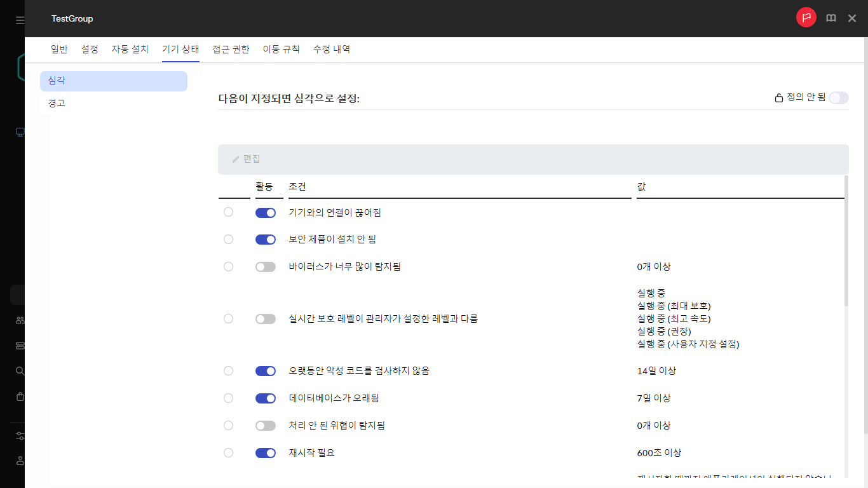This screenshot has width=868, height=488.
Task: Click the shopping bag icon in sidebar
Action: click(20, 396)
